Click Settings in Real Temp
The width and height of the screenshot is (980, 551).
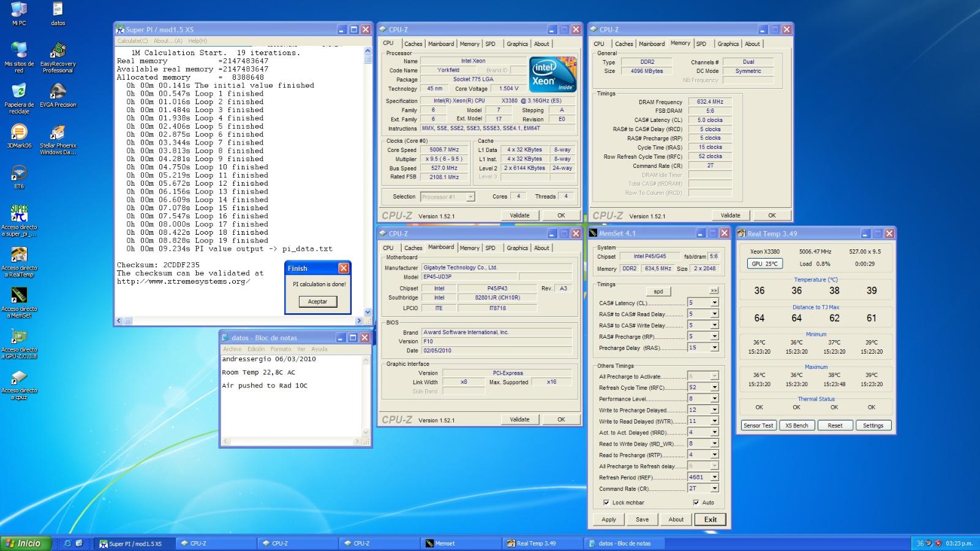pos(873,425)
